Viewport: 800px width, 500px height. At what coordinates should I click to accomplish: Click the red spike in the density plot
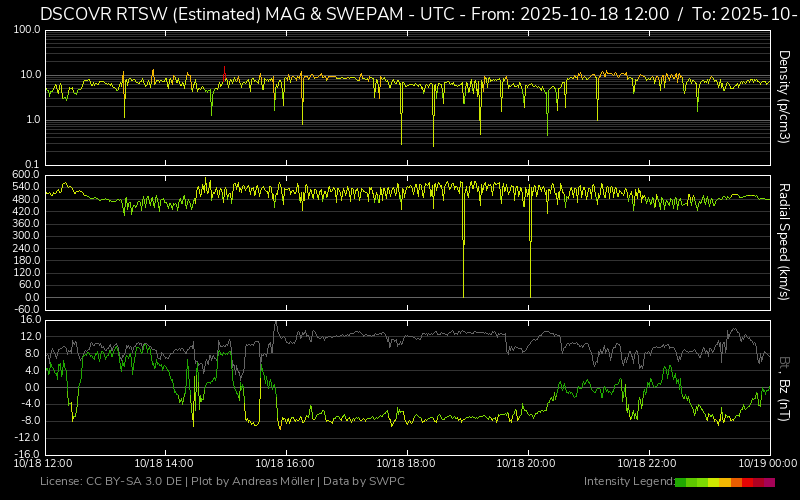[x=224, y=70]
